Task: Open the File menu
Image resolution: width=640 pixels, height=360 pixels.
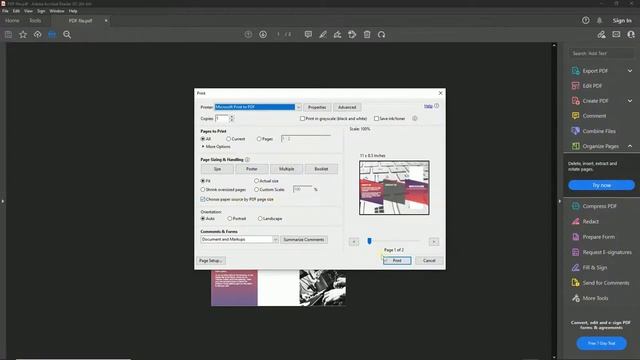Action: pyautogui.click(x=5, y=11)
